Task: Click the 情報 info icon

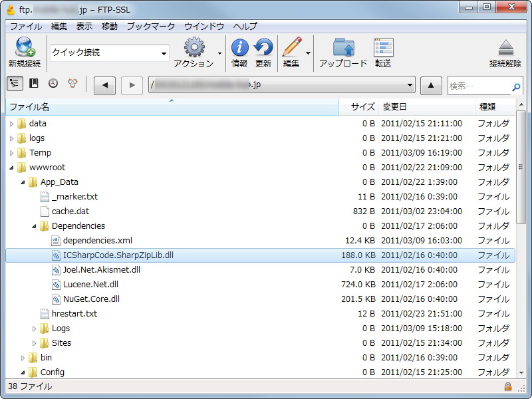Action: (239, 48)
